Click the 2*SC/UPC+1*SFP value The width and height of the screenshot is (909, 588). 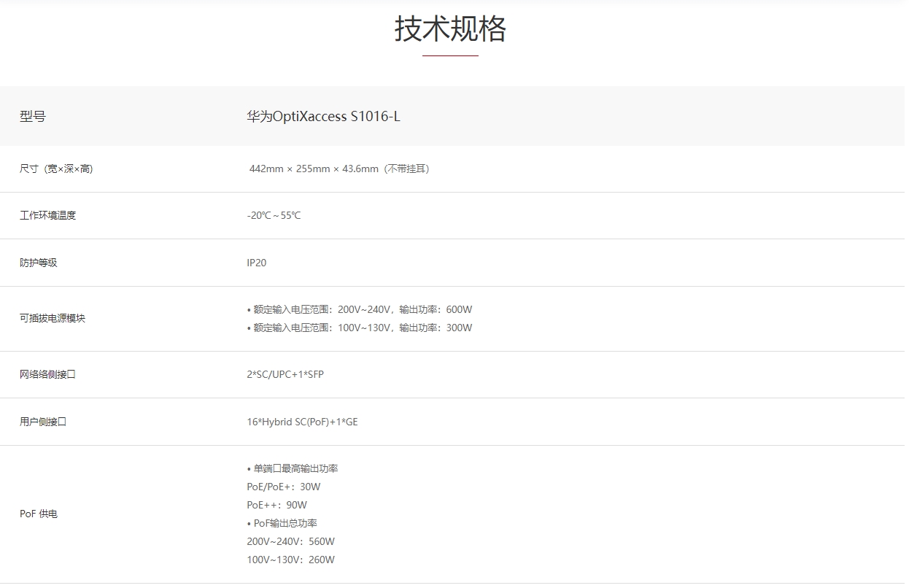pyautogui.click(x=285, y=374)
